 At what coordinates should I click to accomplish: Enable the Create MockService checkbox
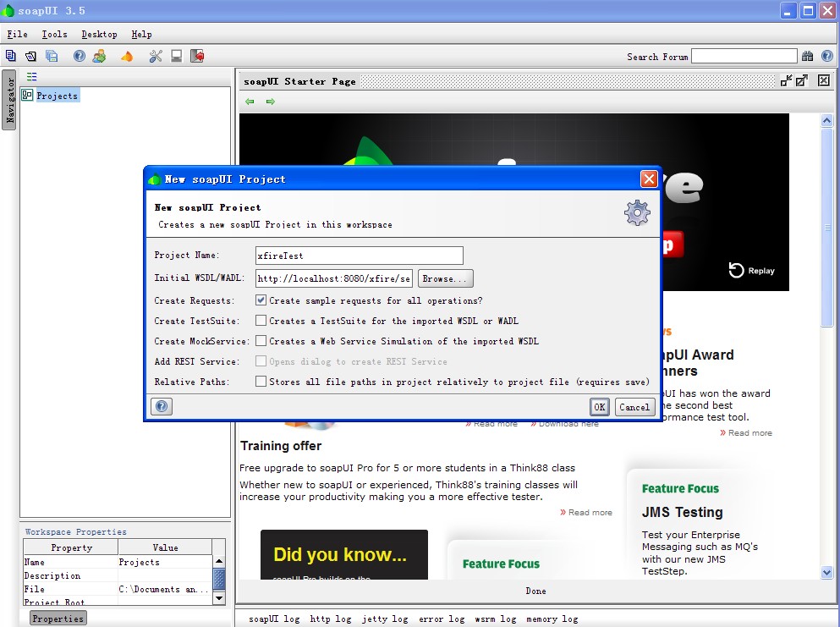(x=261, y=341)
